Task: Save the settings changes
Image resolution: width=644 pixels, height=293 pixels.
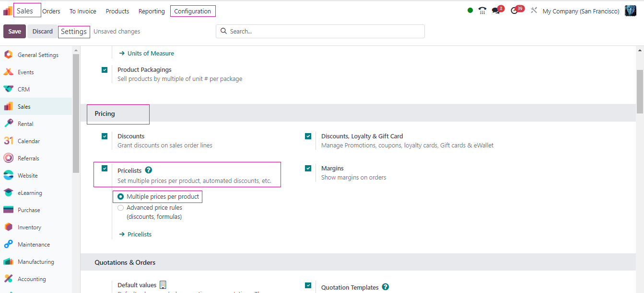Action: (14, 32)
